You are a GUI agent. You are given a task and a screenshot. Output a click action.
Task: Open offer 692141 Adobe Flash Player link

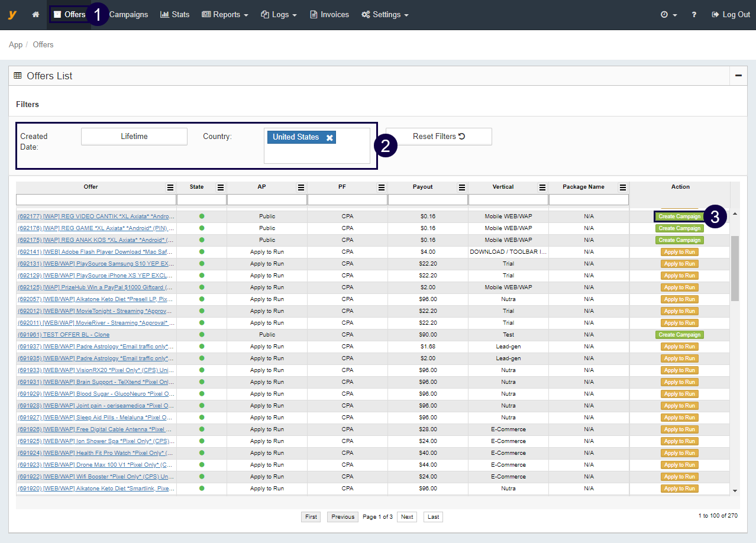click(x=95, y=252)
